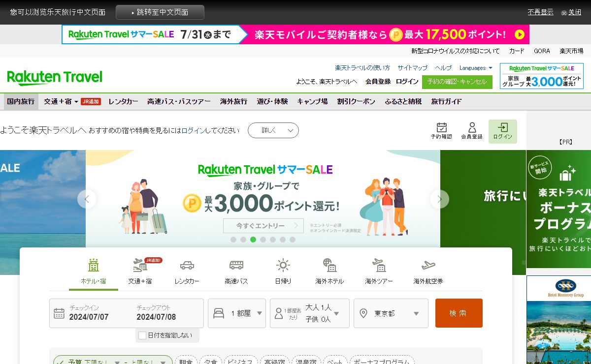This screenshot has width=591, height=364.
Task: Select the 高速バス bus icon tab
Action: (x=236, y=272)
